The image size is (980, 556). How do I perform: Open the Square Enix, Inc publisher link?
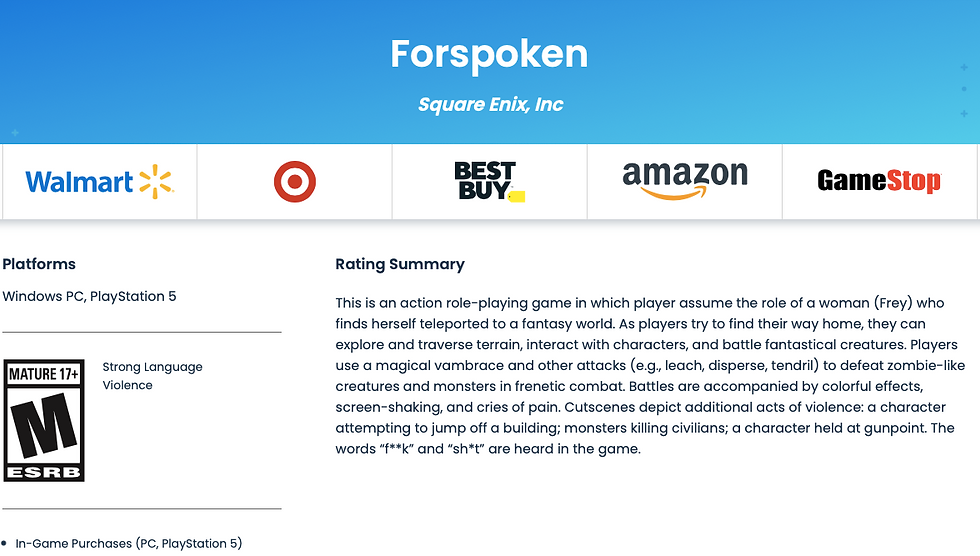tap(490, 104)
